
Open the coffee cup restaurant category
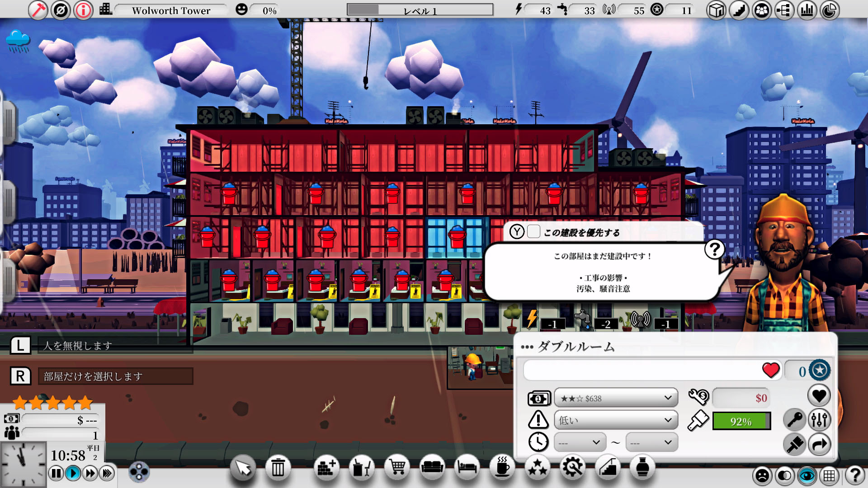[x=502, y=467]
